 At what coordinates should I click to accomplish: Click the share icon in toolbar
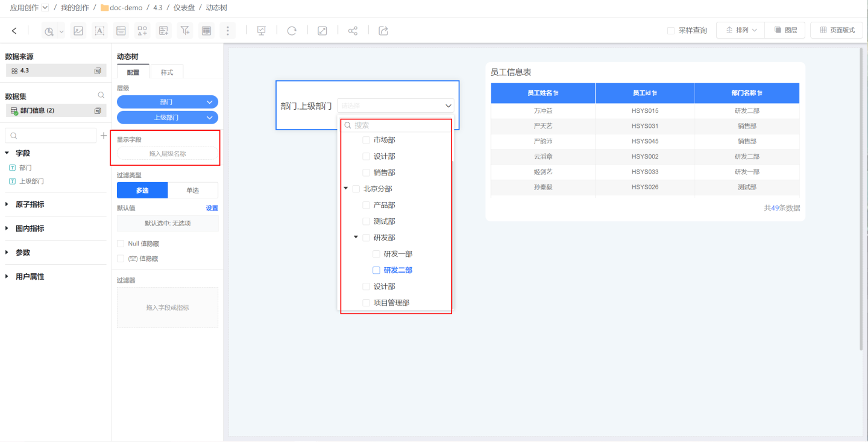pyautogui.click(x=353, y=31)
